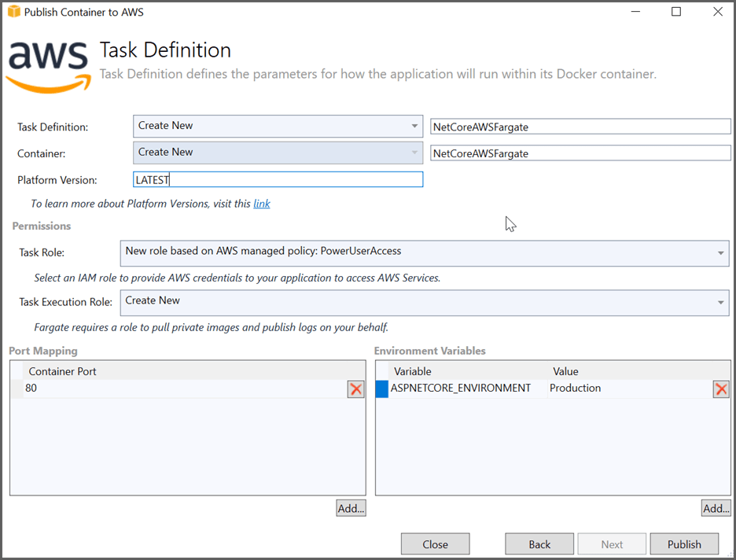The width and height of the screenshot is (736, 560).
Task: Edit the NetCoreAWSFargate task definition name
Action: tap(580, 126)
